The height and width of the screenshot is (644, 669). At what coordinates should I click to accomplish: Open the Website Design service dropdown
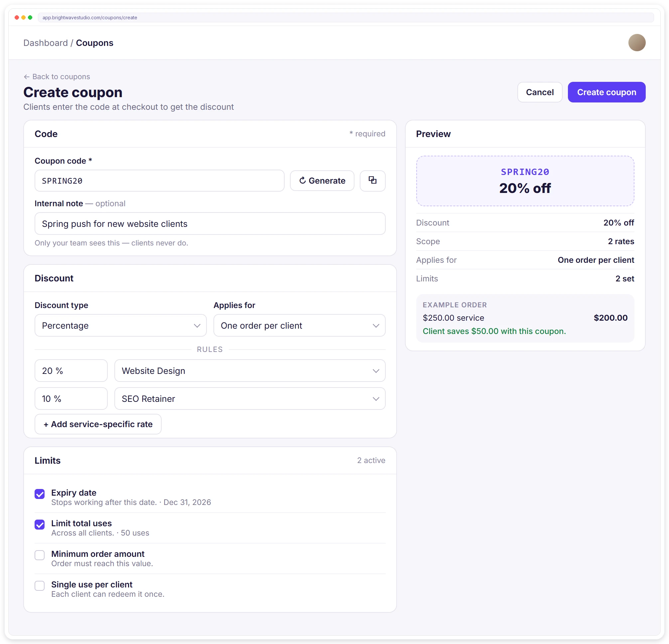click(250, 371)
